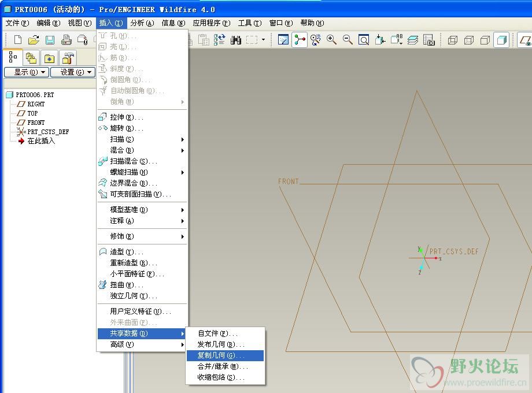
Task: Open the 编辑(E) menu
Action: tap(49, 23)
